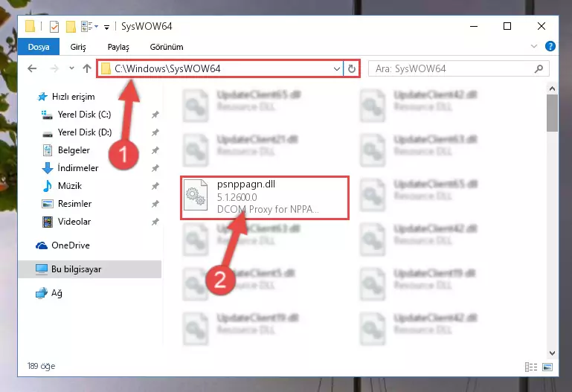Go forward with the right arrow

54,68
